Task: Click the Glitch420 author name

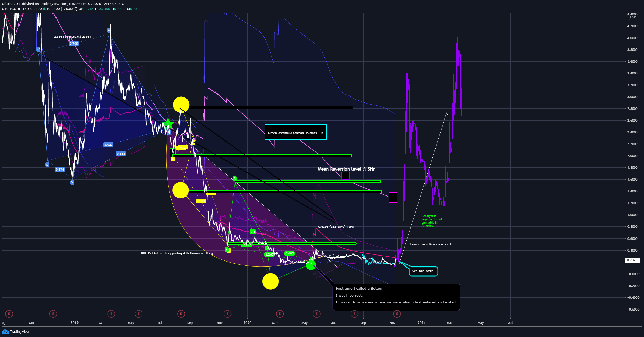Action: coord(10,4)
